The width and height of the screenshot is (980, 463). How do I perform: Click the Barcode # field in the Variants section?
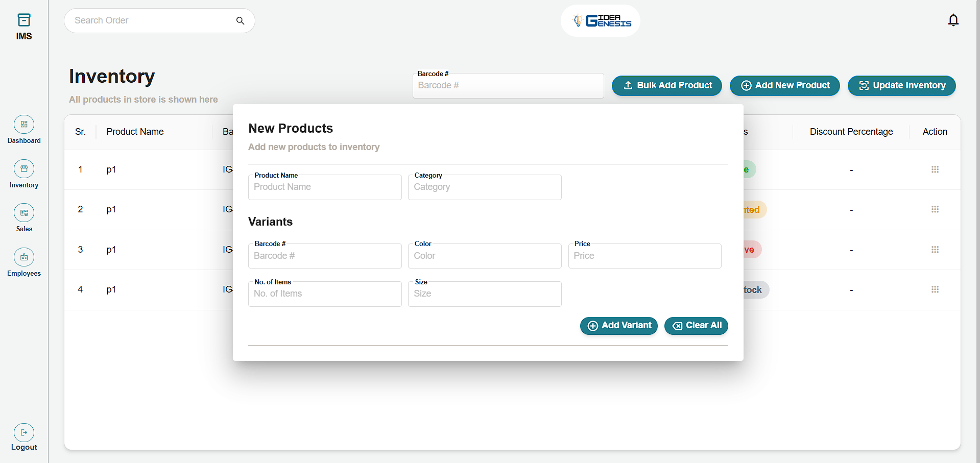324,256
